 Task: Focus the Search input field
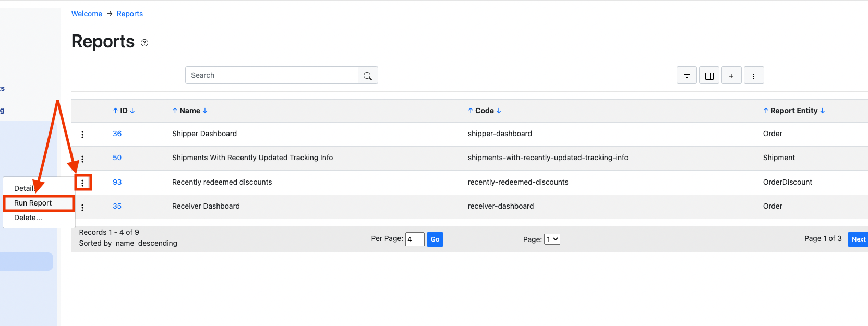coord(272,75)
